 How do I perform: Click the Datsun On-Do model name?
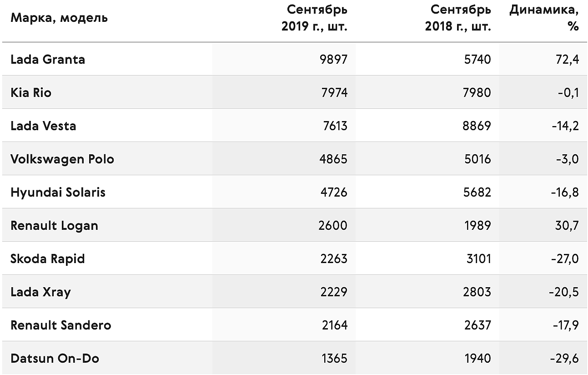[x=55, y=359]
